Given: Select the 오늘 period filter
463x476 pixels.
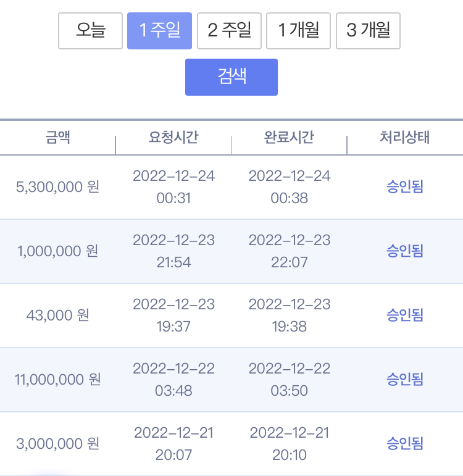Looking at the screenshot, I should 90,31.
